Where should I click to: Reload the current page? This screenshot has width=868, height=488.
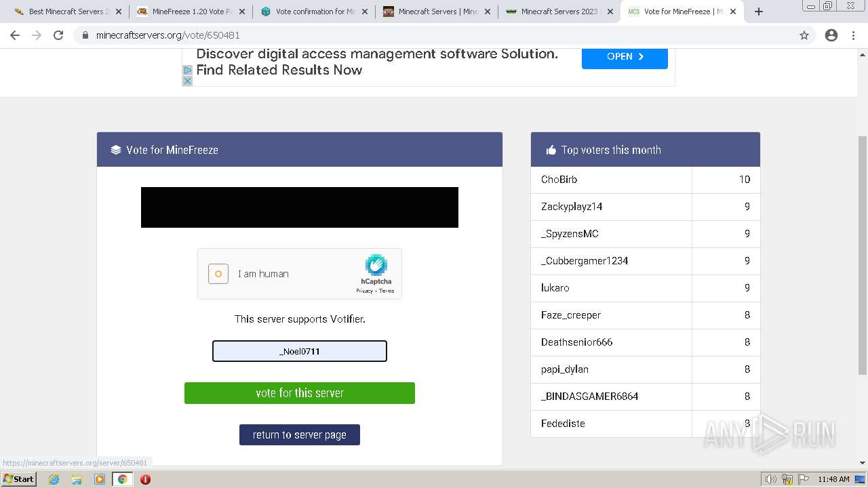(58, 35)
